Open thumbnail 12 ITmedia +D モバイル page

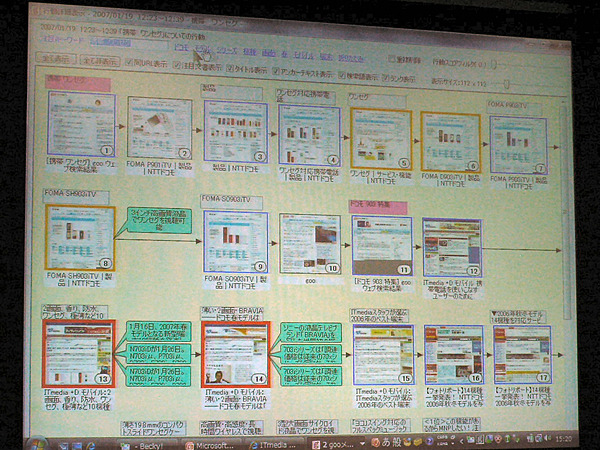[452, 248]
